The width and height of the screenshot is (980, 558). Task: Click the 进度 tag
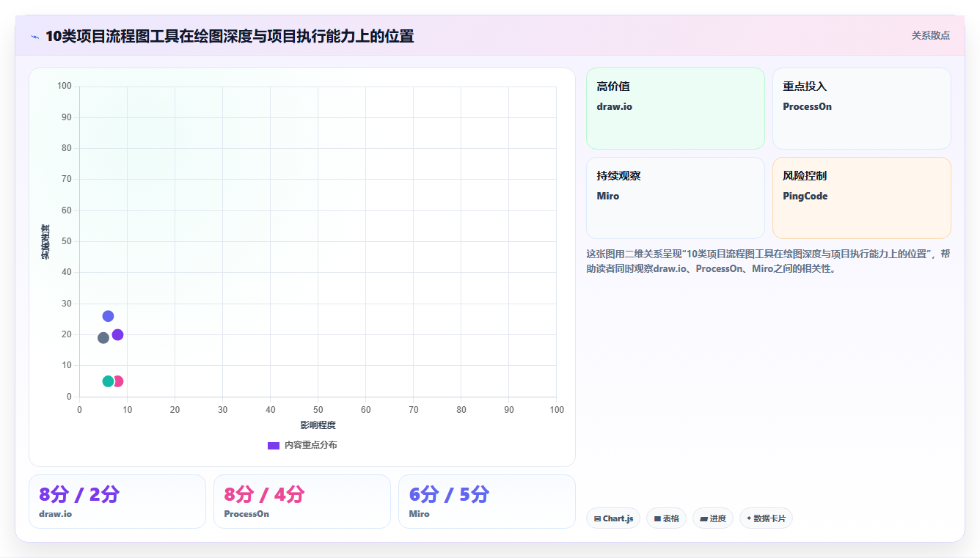point(713,518)
